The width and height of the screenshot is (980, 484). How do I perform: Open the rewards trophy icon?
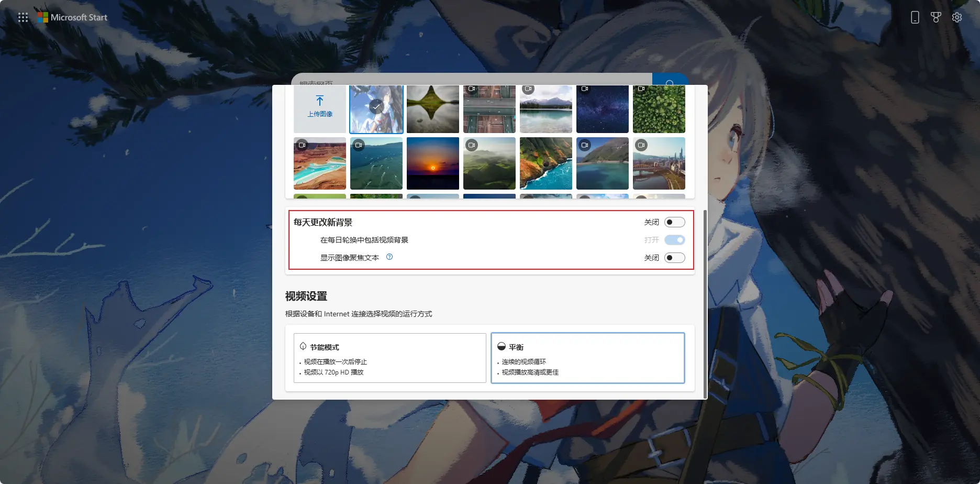[936, 17]
